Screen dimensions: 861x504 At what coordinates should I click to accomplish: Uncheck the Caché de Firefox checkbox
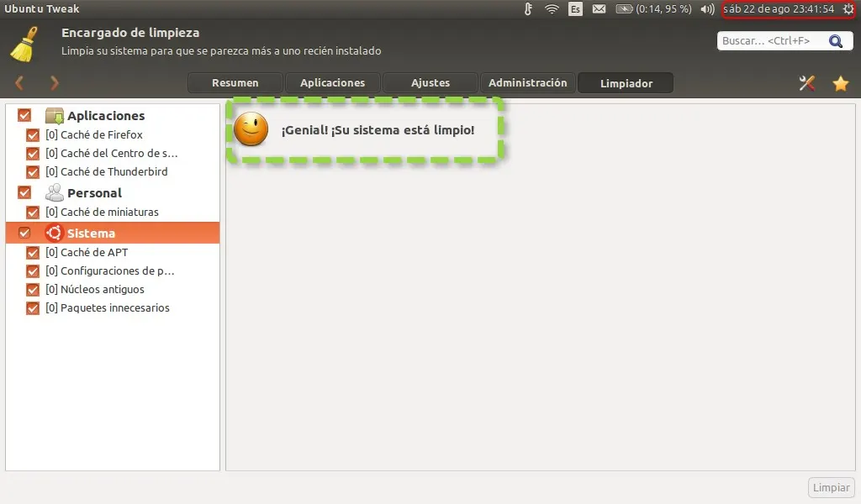34,135
